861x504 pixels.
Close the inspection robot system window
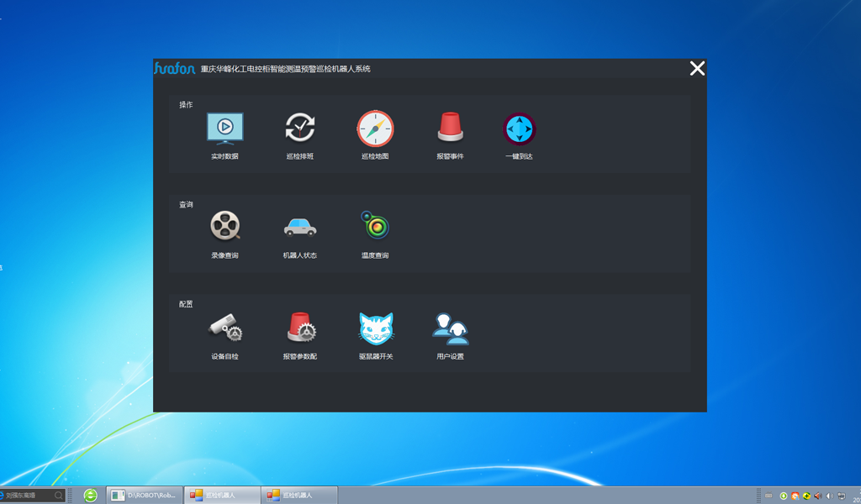point(697,69)
